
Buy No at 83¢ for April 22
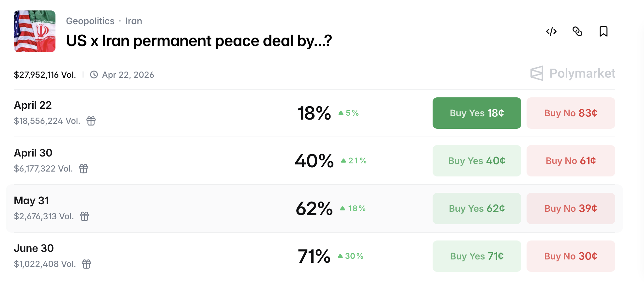(x=571, y=113)
